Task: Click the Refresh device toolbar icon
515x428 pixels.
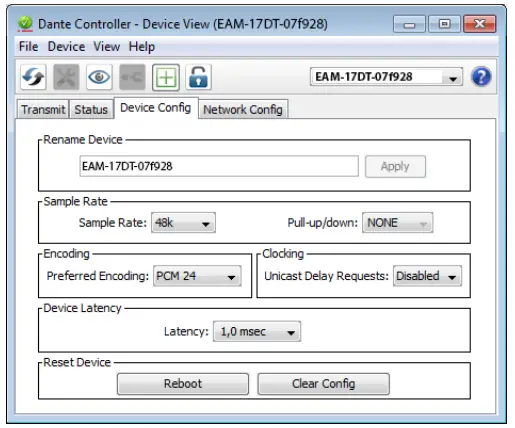Action: coord(33,77)
